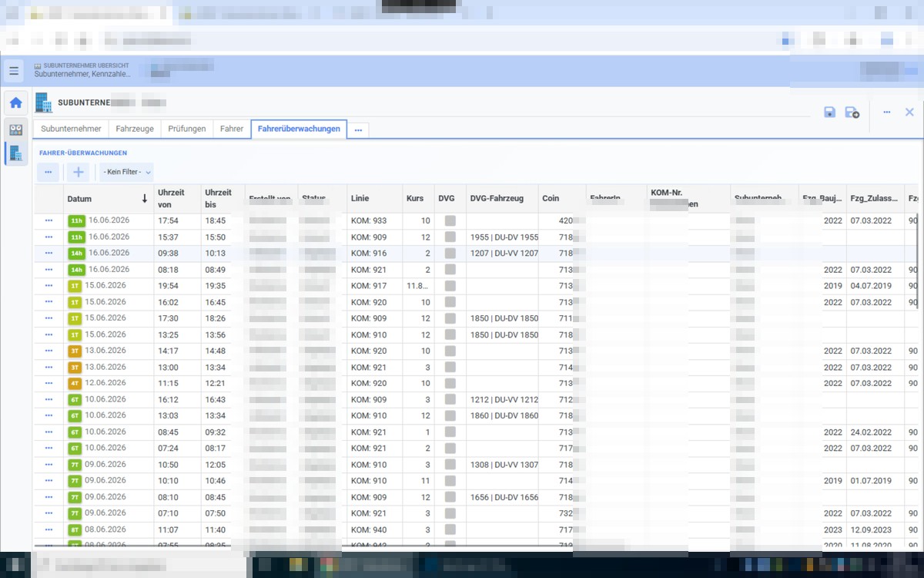The image size is (924, 578).
Task: Open row menu for the 16:12 entry
Action: (49, 399)
